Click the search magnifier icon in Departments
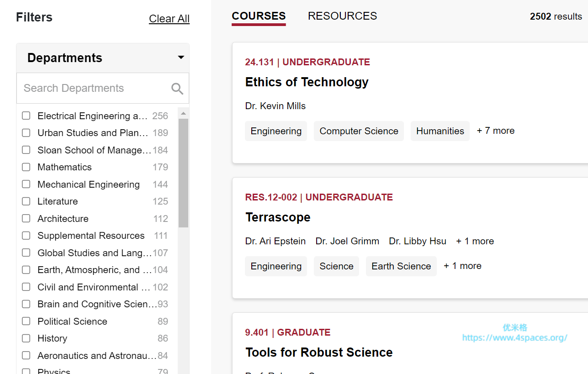This screenshot has width=588, height=374. pyautogui.click(x=177, y=89)
